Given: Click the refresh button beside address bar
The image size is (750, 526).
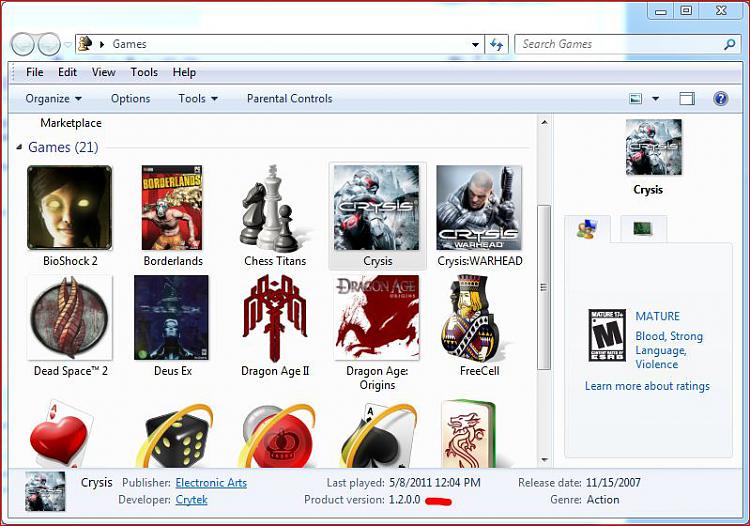Looking at the screenshot, I should (x=496, y=44).
